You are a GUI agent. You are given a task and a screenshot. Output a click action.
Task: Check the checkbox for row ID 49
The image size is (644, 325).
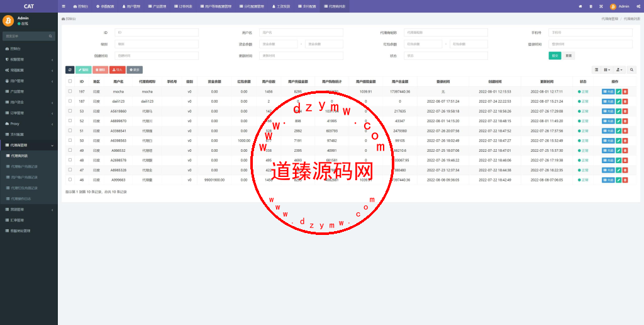(x=70, y=151)
